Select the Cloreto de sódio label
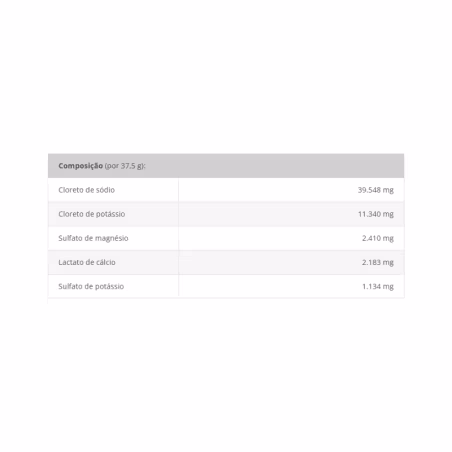452x452 pixels. (x=87, y=190)
